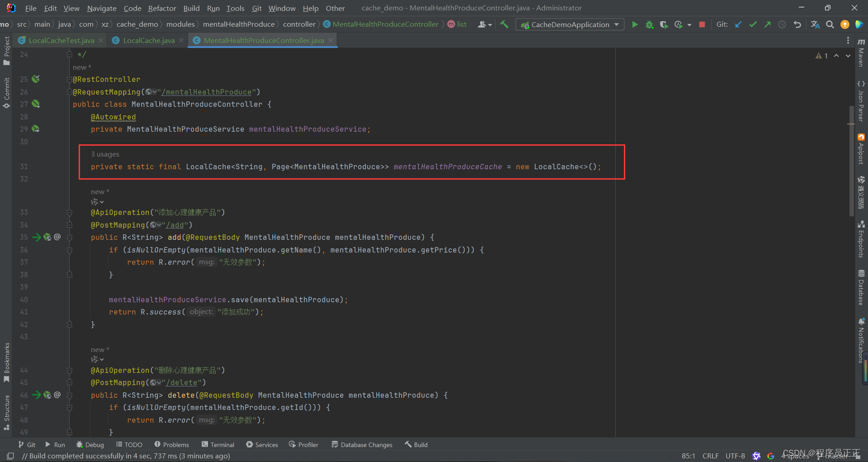
Task: Open the Project tool window
Action: [x=6, y=51]
